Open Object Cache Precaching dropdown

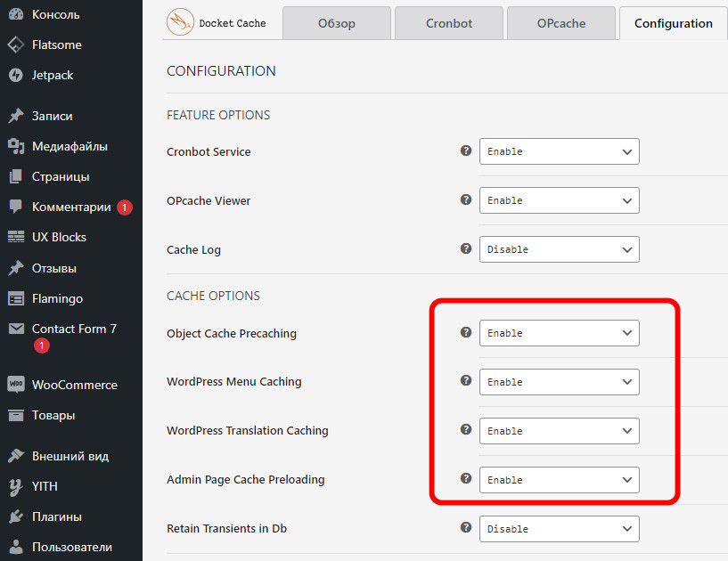pos(559,333)
